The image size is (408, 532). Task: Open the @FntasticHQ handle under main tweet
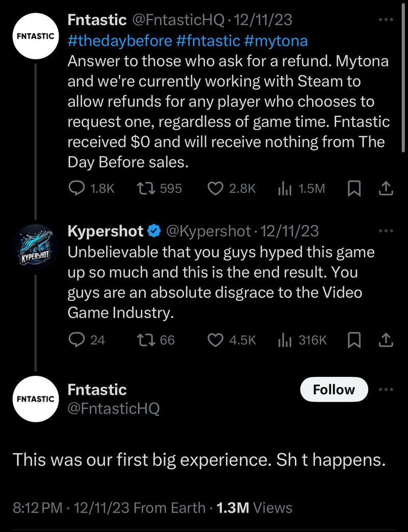click(x=114, y=408)
